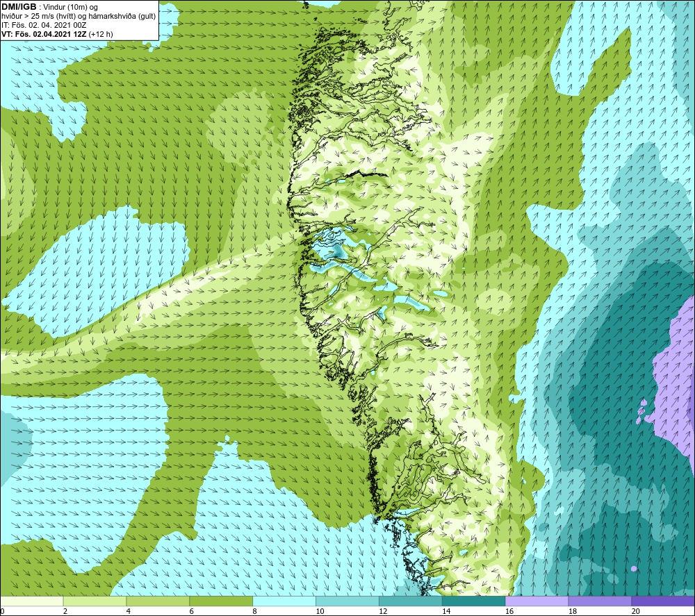Select the dark violet above-20 m/s swatch

[x=663, y=601]
